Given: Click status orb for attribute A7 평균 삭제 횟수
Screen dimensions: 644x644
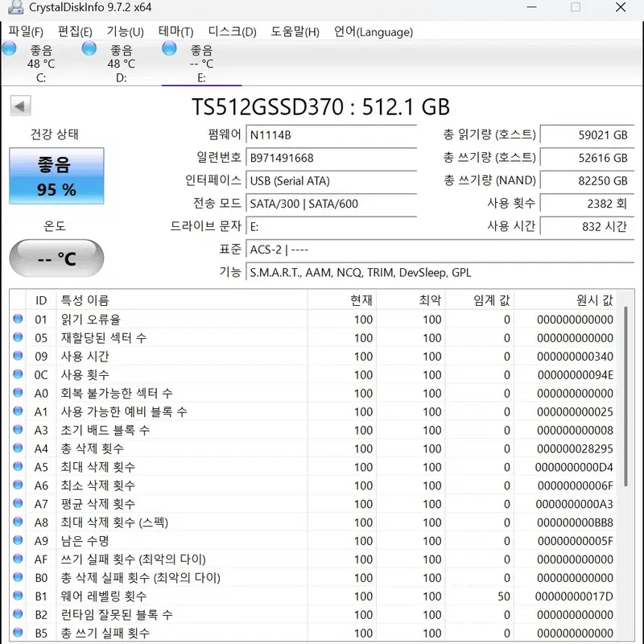Looking at the screenshot, I should point(18,503).
